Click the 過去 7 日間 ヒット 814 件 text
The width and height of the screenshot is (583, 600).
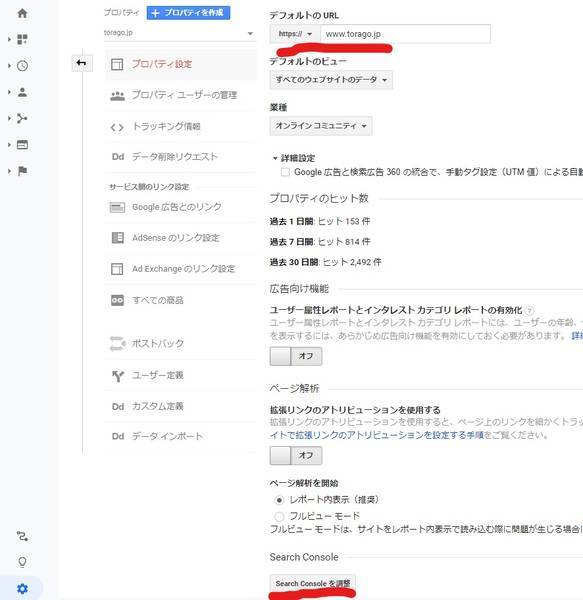(x=320, y=242)
